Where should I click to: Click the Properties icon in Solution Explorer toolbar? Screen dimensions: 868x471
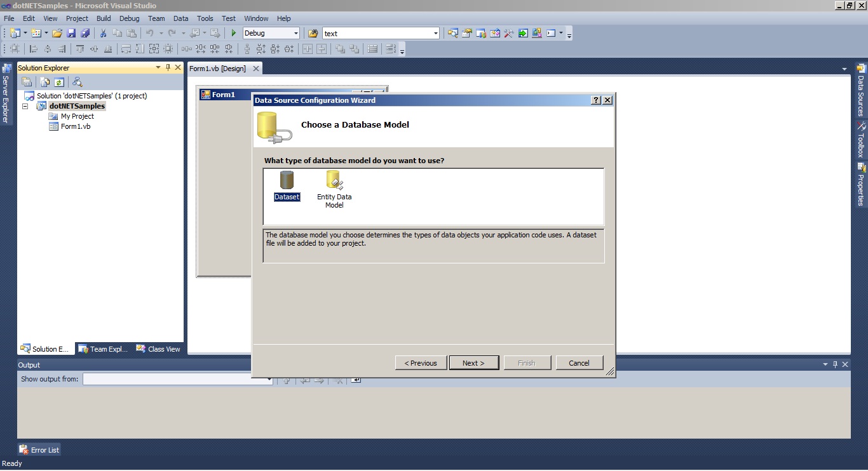click(28, 82)
